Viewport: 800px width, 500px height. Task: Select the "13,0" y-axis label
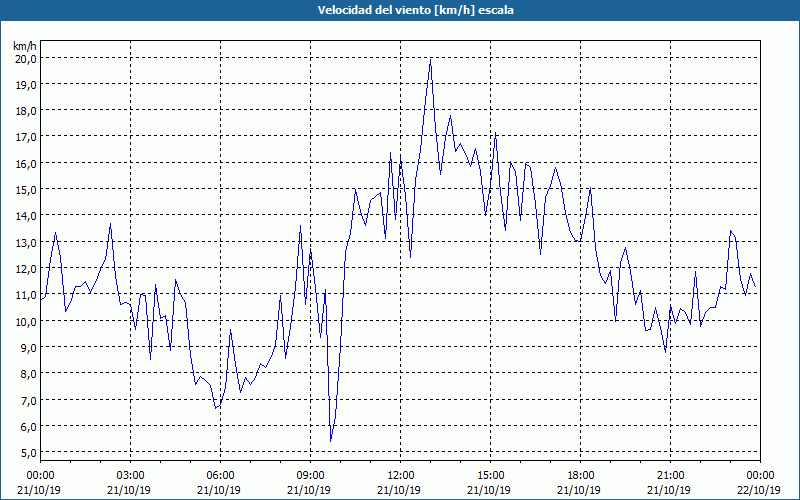[x=26, y=242]
